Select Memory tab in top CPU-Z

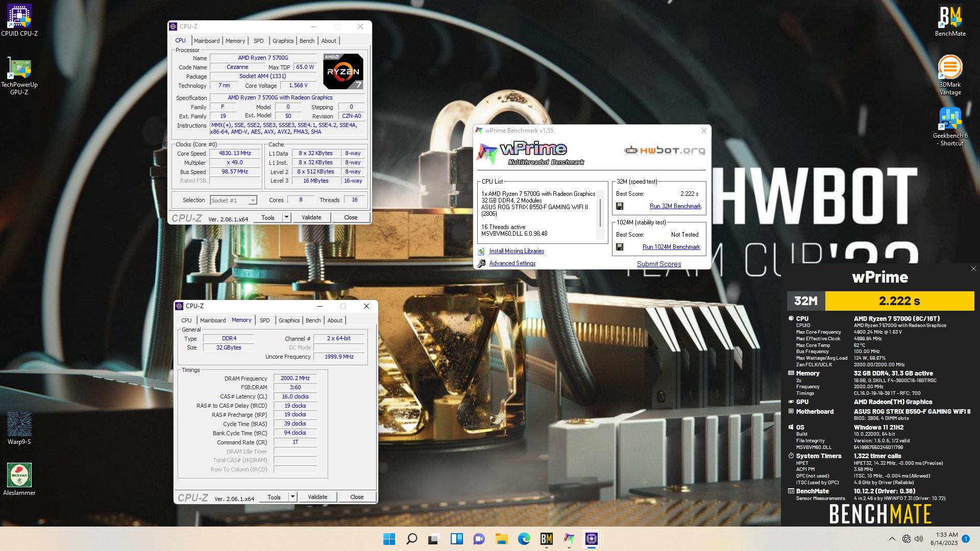click(235, 41)
